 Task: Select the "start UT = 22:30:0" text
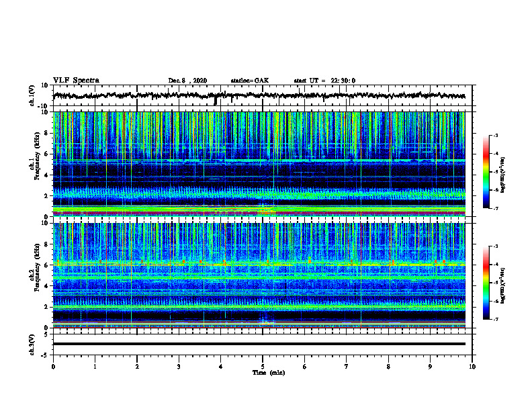[x=324, y=81]
